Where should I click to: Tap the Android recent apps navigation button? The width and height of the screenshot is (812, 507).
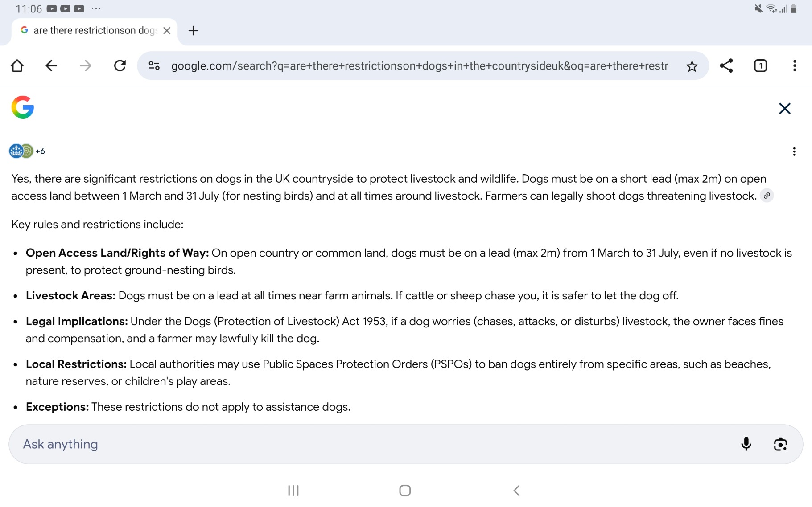pos(293,491)
